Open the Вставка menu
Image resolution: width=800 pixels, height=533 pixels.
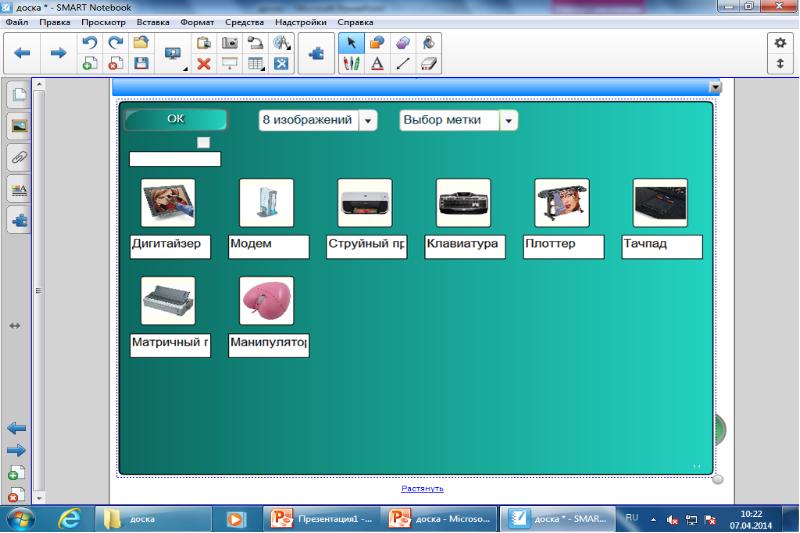coord(152,21)
